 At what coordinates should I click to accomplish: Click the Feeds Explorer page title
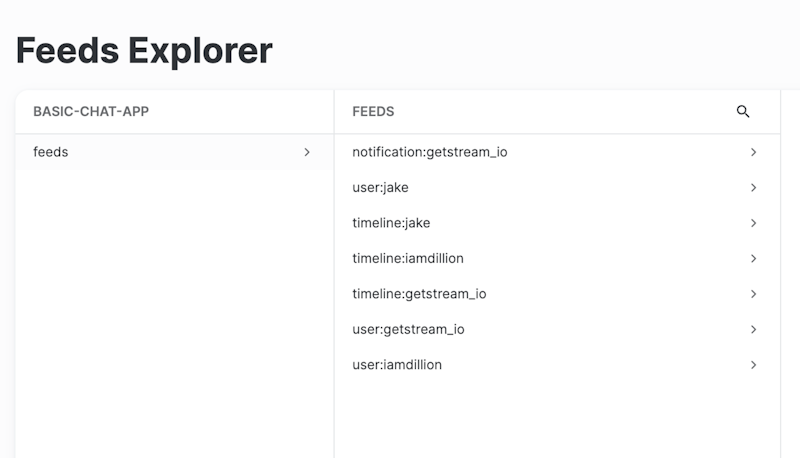144,50
